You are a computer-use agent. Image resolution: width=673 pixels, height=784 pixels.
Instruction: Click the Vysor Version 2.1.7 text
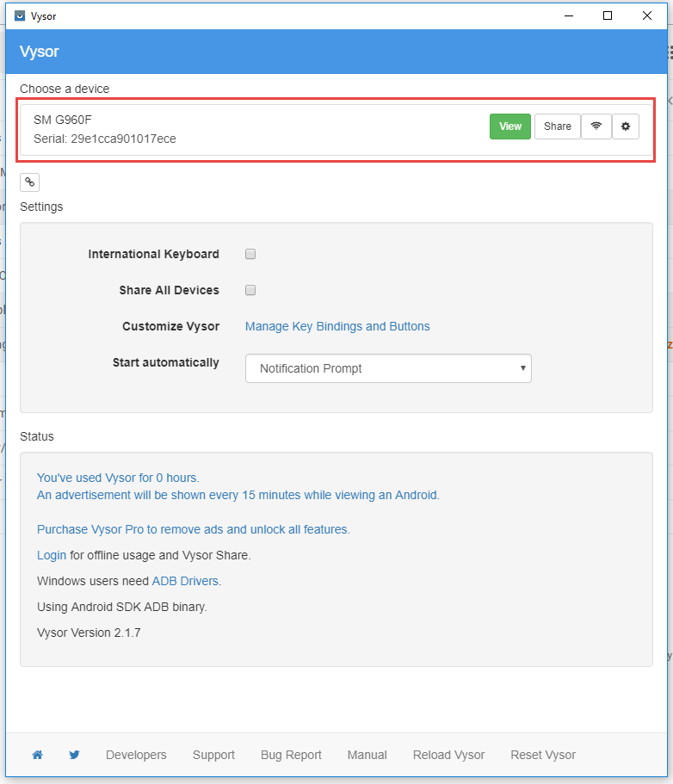coord(89,633)
